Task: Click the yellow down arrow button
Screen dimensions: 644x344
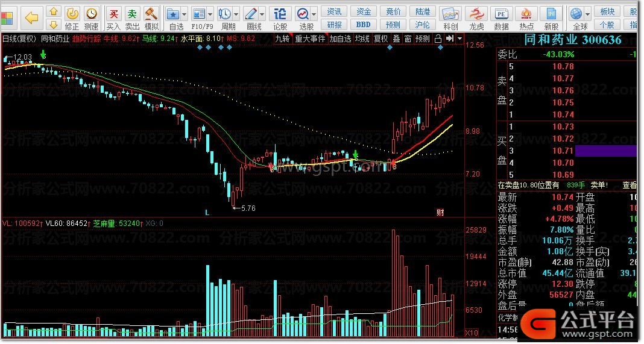Action: click(x=54, y=24)
